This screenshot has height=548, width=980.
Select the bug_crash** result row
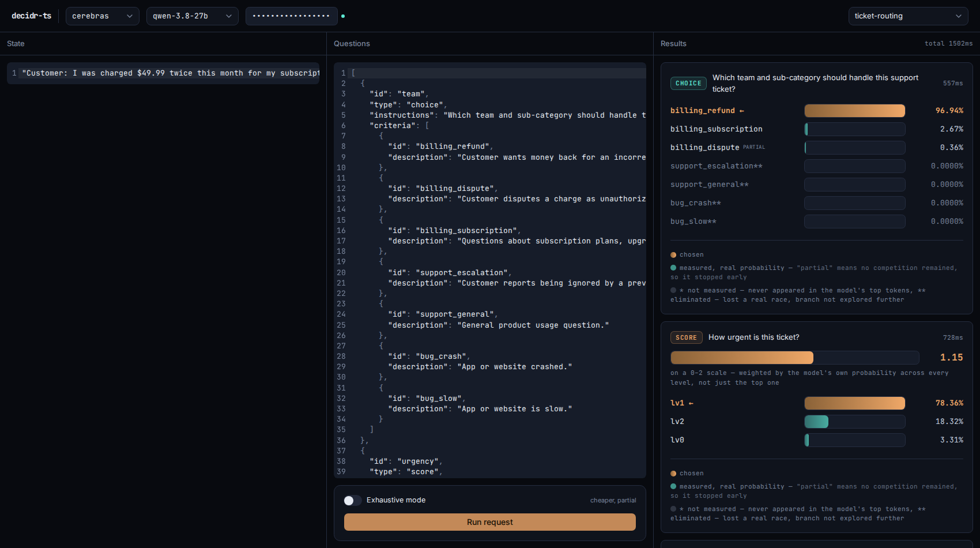[817, 203]
